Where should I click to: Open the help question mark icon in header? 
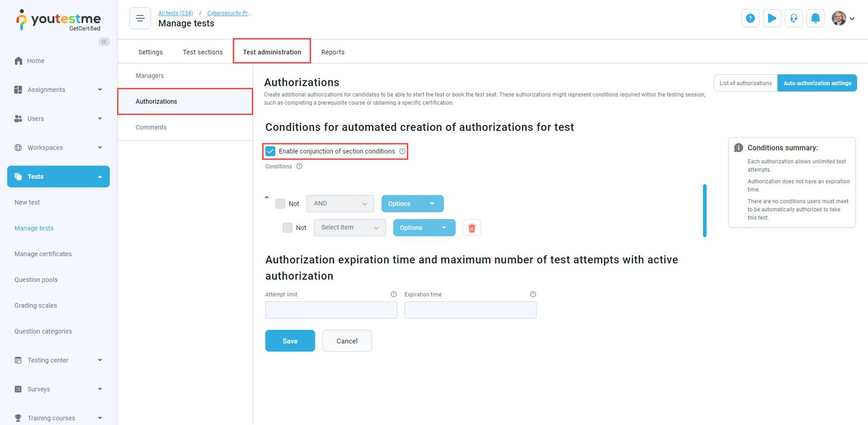click(750, 18)
